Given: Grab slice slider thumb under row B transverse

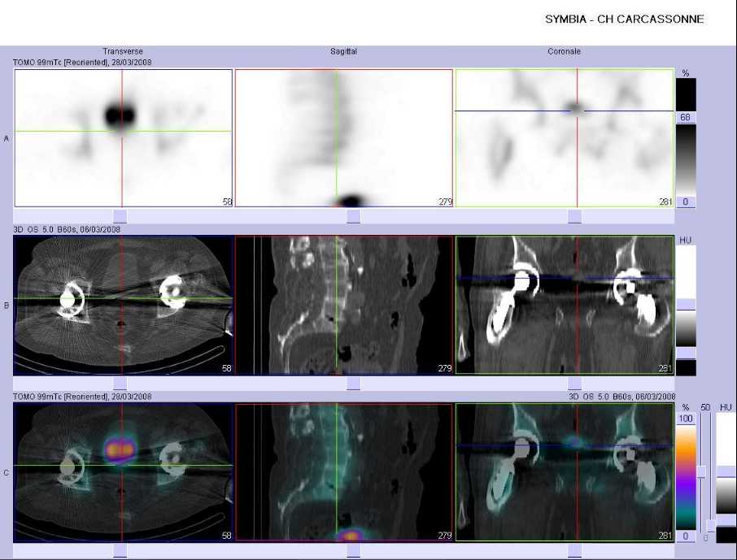Looking at the screenshot, I should [120, 384].
